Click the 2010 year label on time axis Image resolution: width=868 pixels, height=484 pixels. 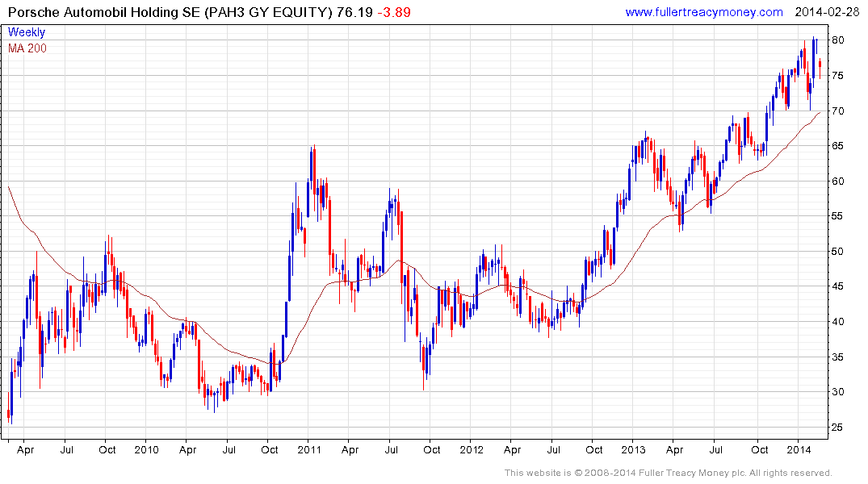[147, 449]
